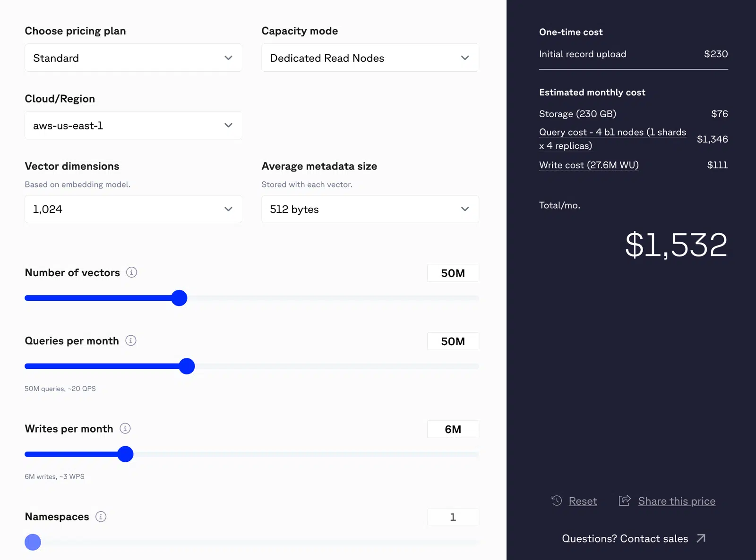Open the Vector dimensions dropdown
This screenshot has width=756, height=560.
[x=133, y=209]
